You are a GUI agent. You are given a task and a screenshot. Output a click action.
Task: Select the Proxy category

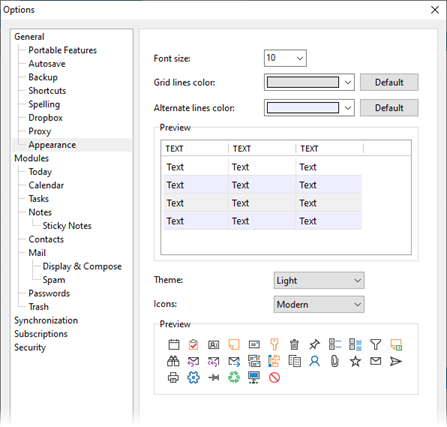pos(40,131)
